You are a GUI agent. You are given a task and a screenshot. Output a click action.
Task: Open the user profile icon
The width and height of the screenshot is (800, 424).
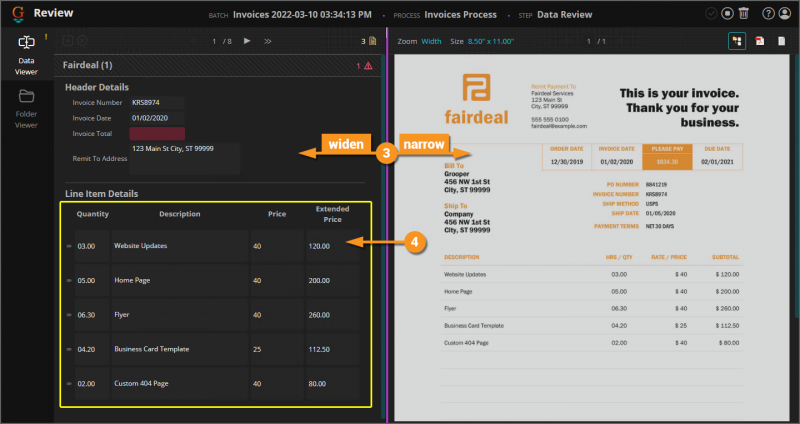(x=785, y=14)
